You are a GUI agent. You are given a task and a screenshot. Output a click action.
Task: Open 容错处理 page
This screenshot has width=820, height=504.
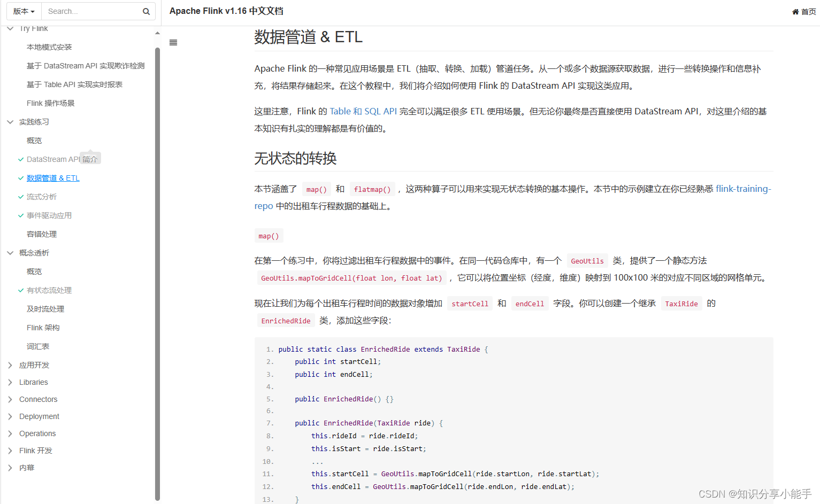[42, 234]
